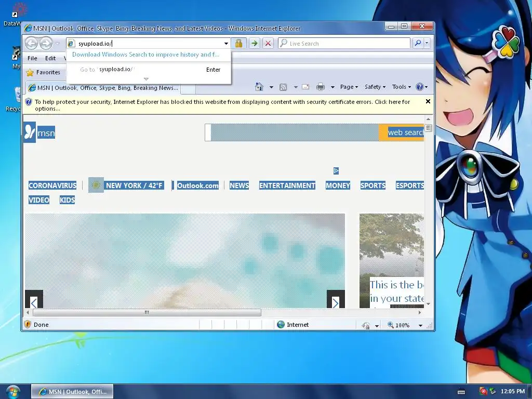Expand the autocomplete list chevron
532x399 pixels.
146,79
